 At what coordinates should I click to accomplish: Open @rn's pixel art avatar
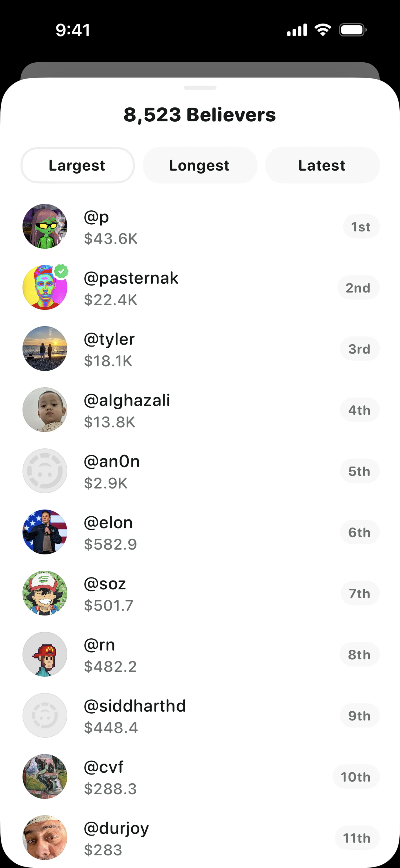point(45,654)
